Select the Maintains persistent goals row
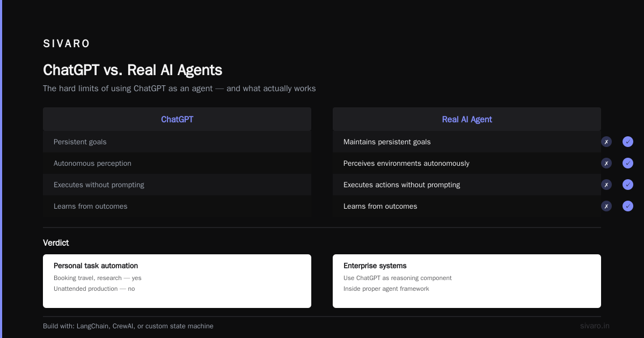Screen dimensions: 644x338 (x=467, y=142)
